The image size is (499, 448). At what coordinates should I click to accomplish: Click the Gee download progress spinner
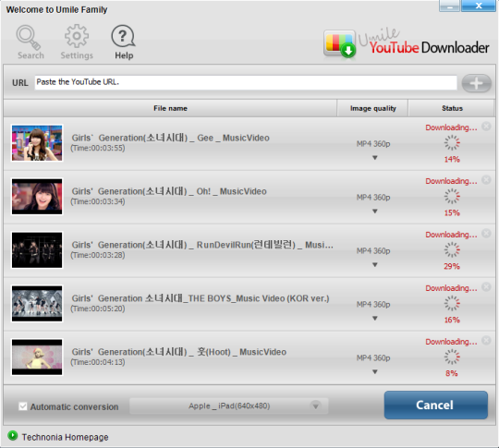coord(452,142)
